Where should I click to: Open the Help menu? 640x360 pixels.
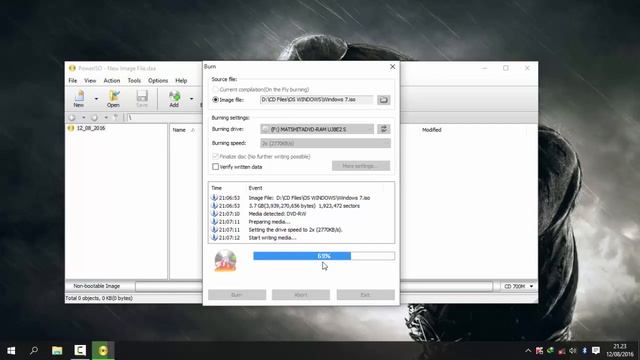pos(181,81)
